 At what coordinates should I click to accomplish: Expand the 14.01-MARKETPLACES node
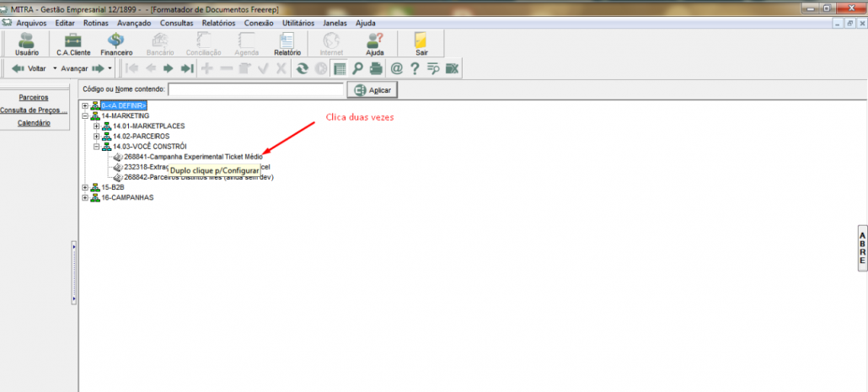tap(97, 126)
